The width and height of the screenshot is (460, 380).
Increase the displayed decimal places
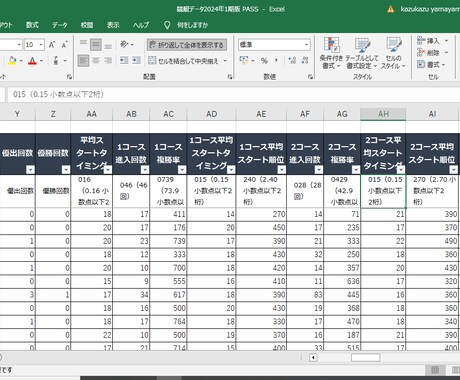point(292,61)
